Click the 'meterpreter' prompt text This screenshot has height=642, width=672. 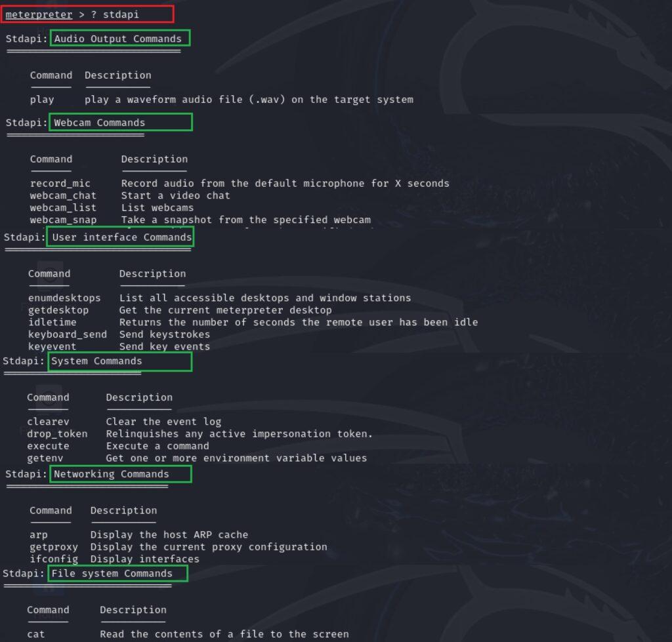coord(39,14)
